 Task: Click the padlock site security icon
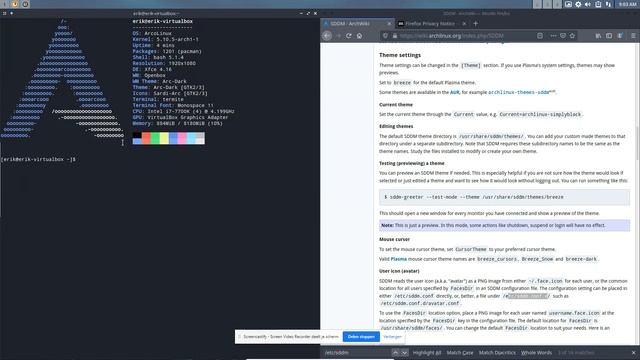point(395,36)
